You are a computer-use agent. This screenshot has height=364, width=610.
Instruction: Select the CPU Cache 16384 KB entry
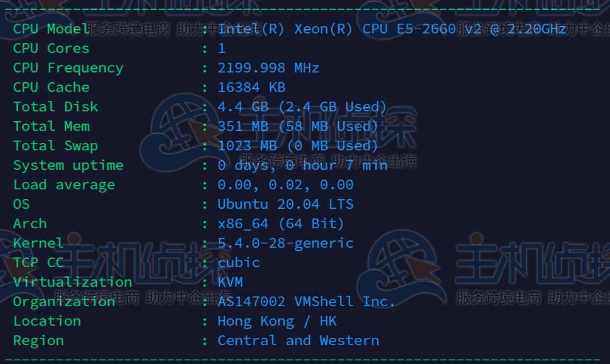click(252, 86)
